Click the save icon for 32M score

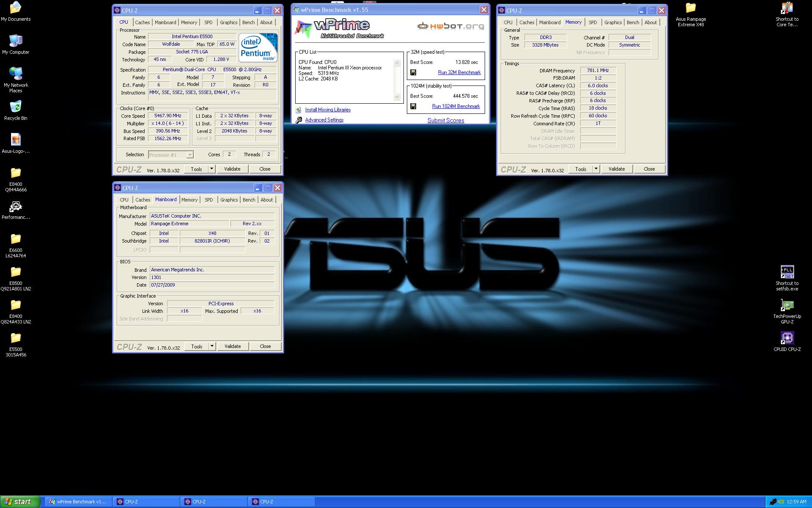[x=413, y=72]
